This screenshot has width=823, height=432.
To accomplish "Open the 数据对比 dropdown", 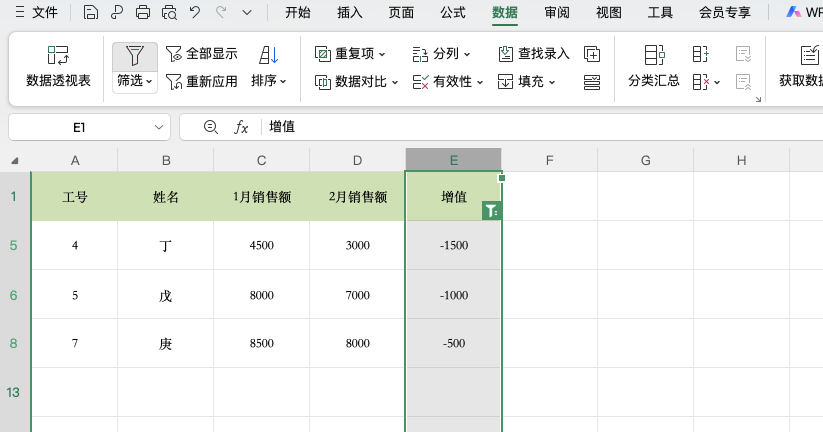I will click(x=356, y=82).
